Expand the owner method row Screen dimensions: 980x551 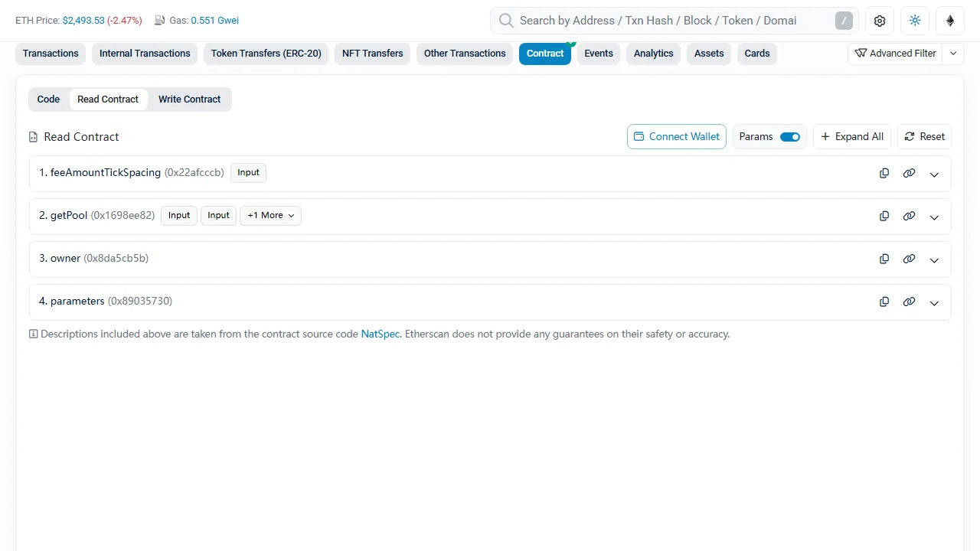coord(934,259)
